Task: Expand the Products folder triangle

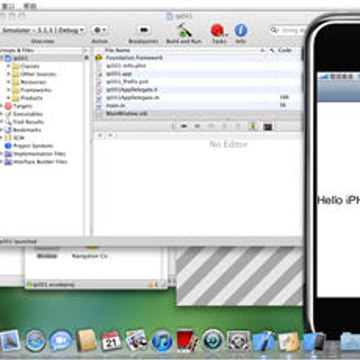Action: tap(8, 98)
